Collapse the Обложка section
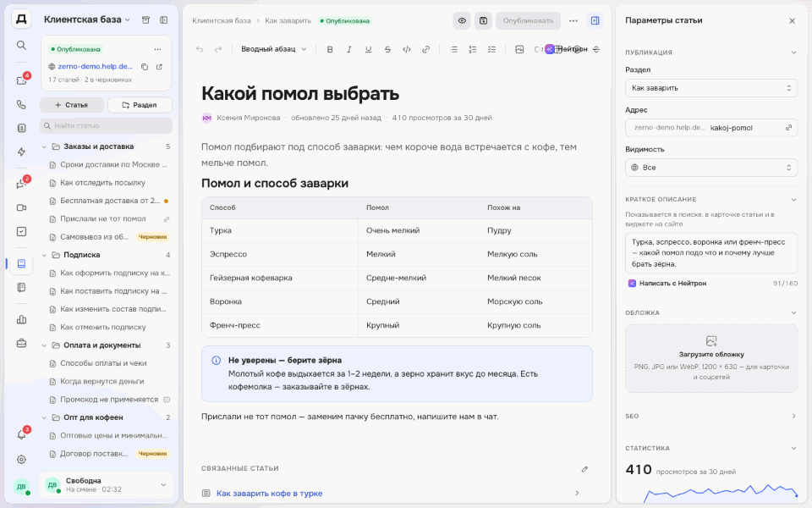812x508 pixels. tap(793, 312)
